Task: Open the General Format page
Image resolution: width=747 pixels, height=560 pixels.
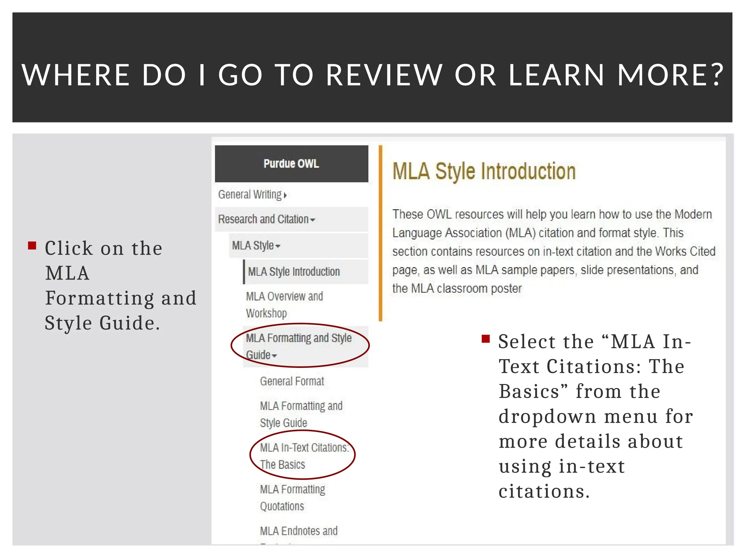Action: [x=292, y=381]
